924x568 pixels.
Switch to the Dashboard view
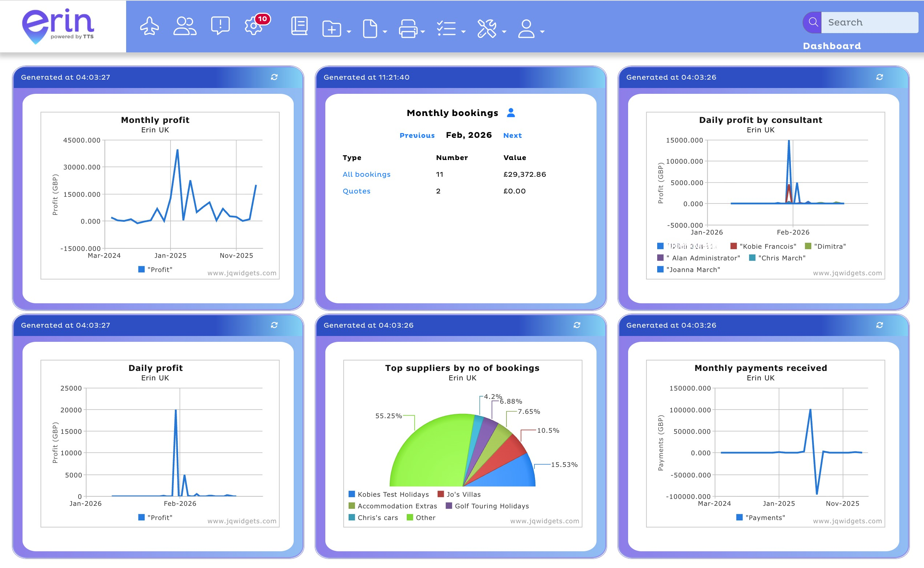pyautogui.click(x=832, y=46)
